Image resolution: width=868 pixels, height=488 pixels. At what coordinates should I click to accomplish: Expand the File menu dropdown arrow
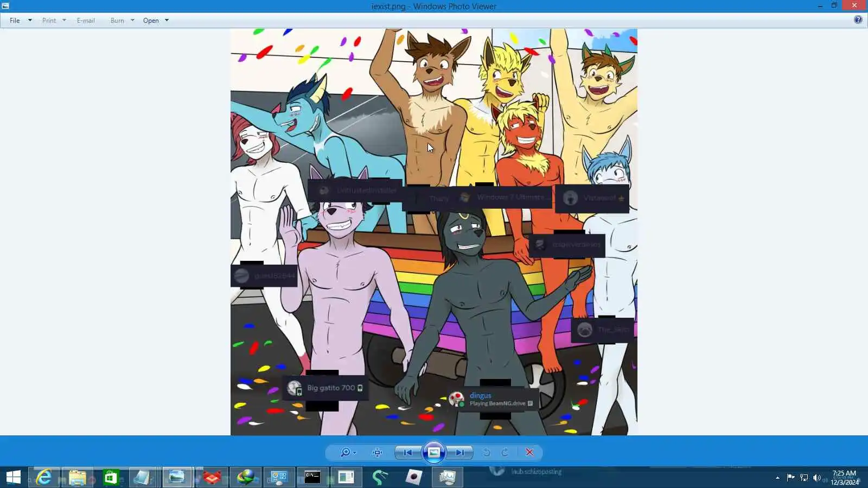30,21
